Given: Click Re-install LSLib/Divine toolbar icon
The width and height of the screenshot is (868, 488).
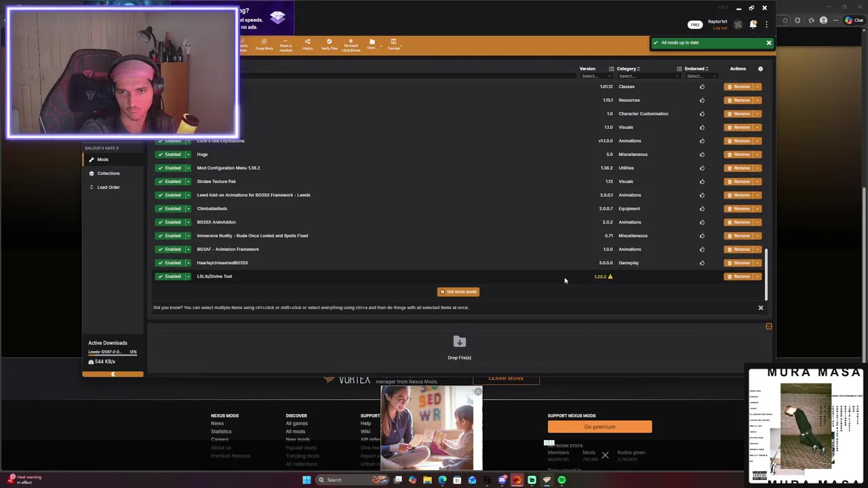Looking at the screenshot, I should [351, 45].
